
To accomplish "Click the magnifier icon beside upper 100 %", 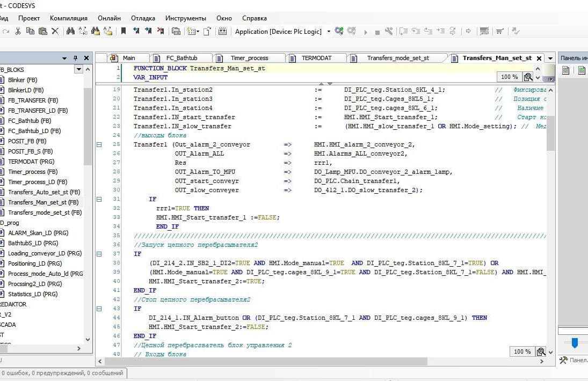I will pos(528,77).
